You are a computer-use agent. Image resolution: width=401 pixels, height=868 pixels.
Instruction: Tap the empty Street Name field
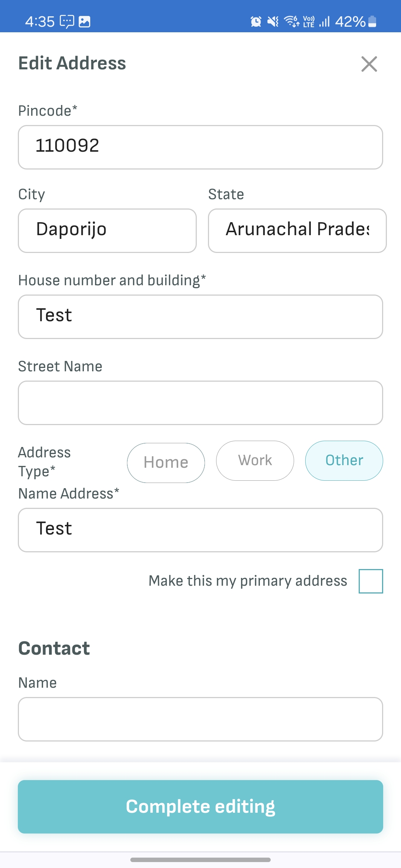[x=200, y=402]
